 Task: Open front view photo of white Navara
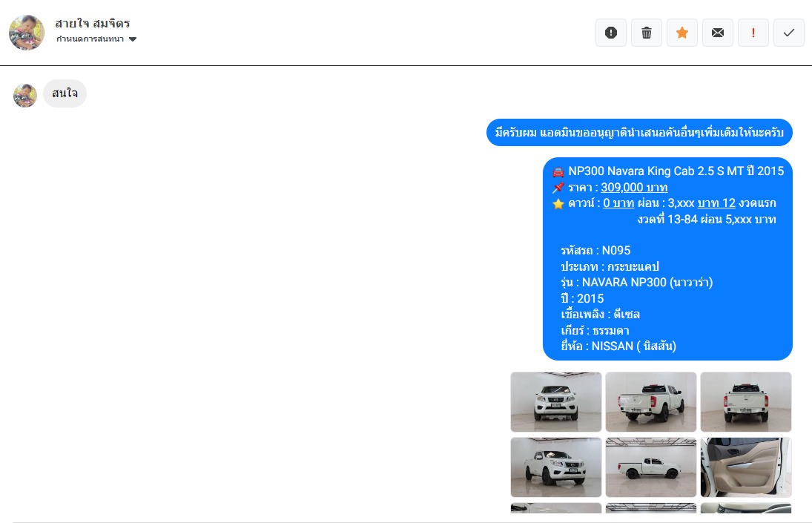555,402
